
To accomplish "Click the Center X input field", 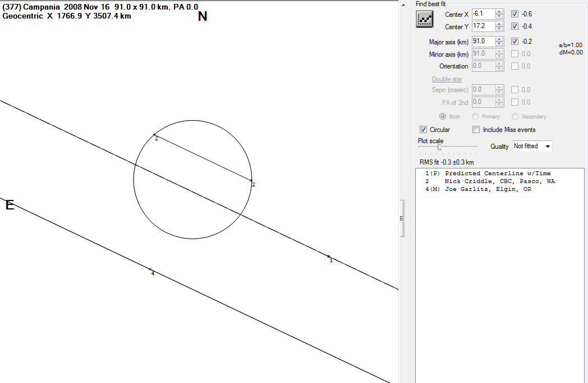I will coord(484,14).
